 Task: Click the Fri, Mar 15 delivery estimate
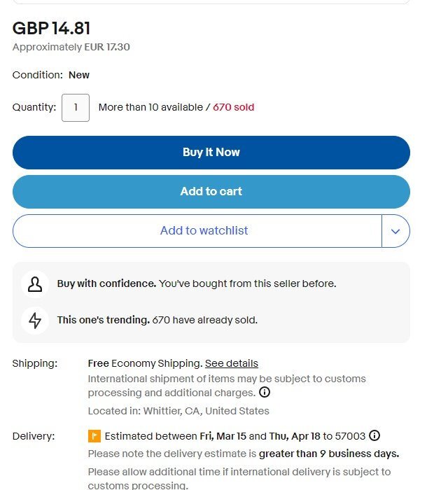223,436
